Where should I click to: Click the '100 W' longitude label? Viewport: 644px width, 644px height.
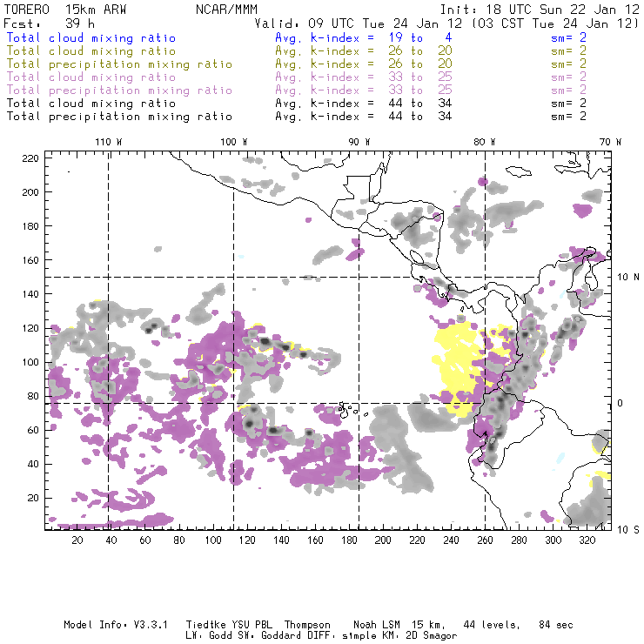[234, 142]
